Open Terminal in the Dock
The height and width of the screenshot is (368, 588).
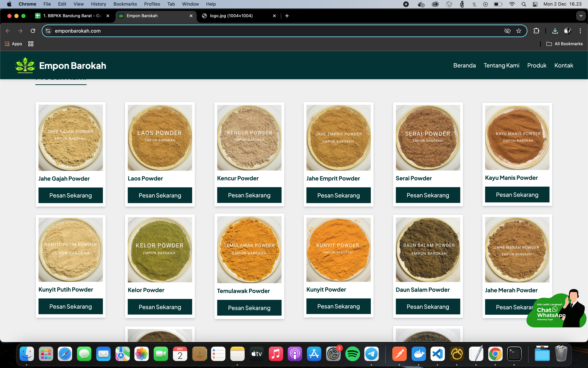click(514, 354)
